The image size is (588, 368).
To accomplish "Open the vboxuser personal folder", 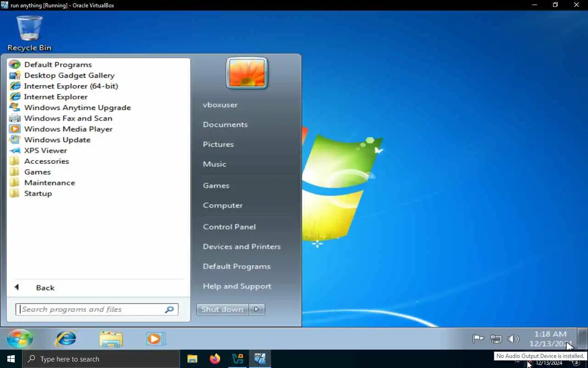I will [220, 105].
